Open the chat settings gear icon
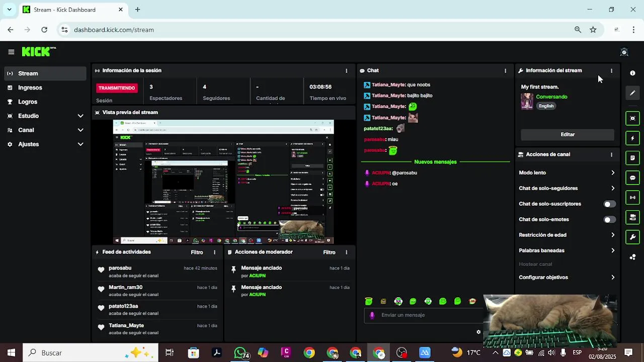Image resolution: width=644 pixels, height=362 pixels. coord(478,332)
